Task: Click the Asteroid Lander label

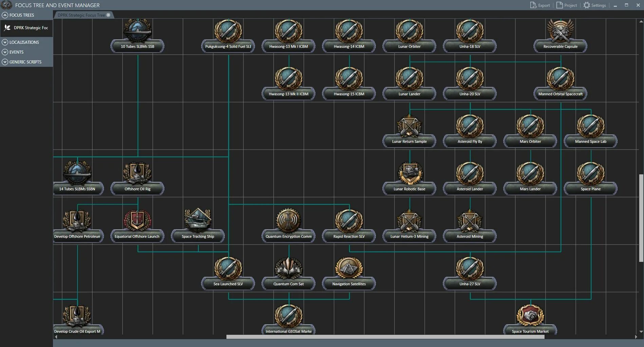Action: [470, 189]
